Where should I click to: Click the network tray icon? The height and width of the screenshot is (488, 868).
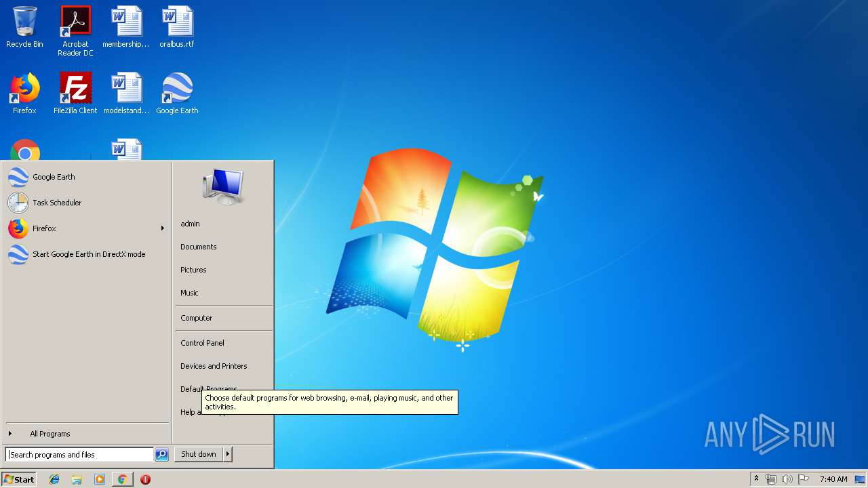point(771,479)
